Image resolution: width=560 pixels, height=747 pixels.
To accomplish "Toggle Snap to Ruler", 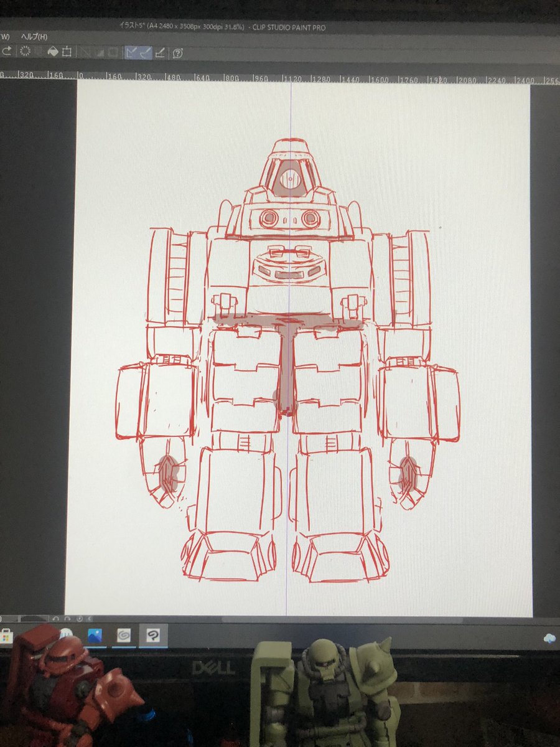I will (131, 52).
